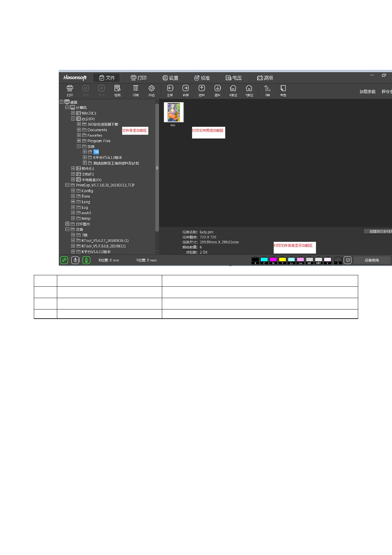
Task: Click the X home (X复位) icon
Action: (x=233, y=89)
